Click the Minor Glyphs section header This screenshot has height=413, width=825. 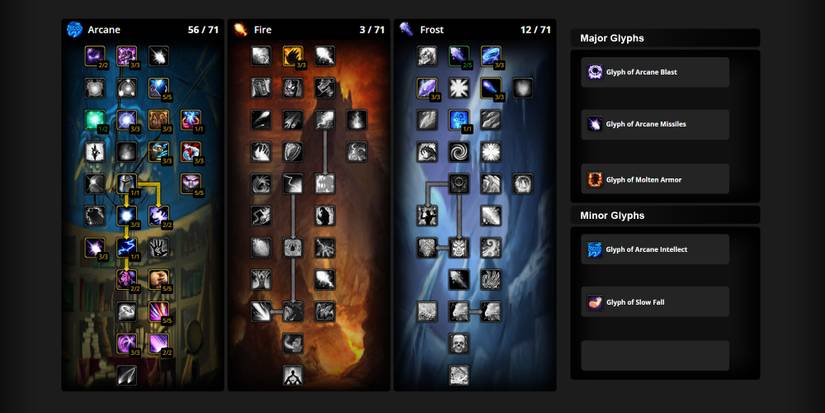pos(665,215)
